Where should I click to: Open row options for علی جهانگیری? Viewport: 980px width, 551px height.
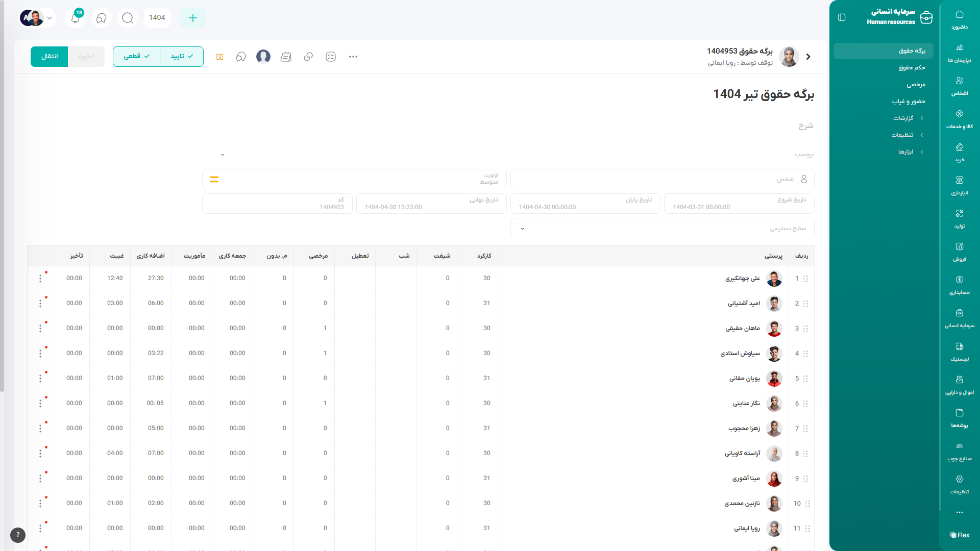coord(40,279)
